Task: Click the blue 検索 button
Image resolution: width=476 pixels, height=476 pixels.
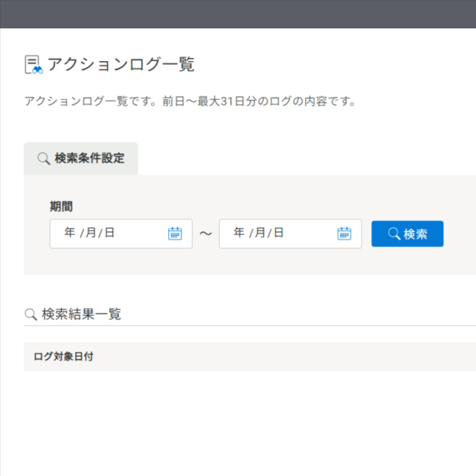Action: pos(408,234)
